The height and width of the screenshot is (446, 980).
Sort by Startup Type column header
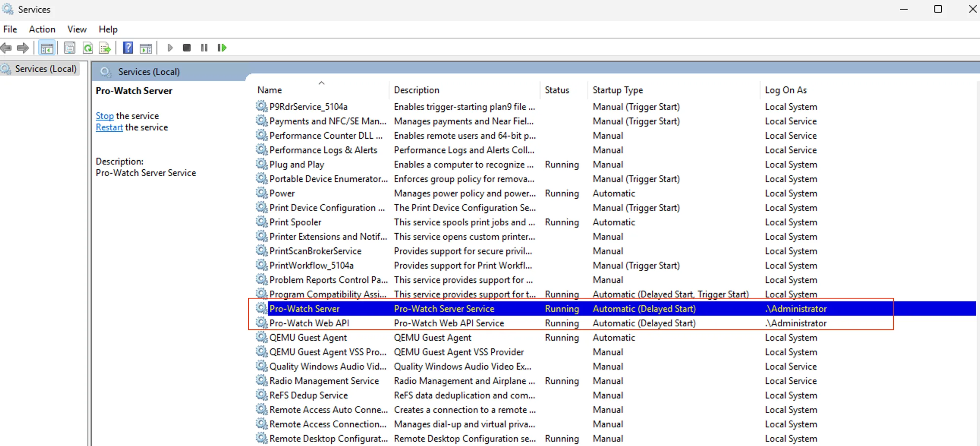(674, 90)
